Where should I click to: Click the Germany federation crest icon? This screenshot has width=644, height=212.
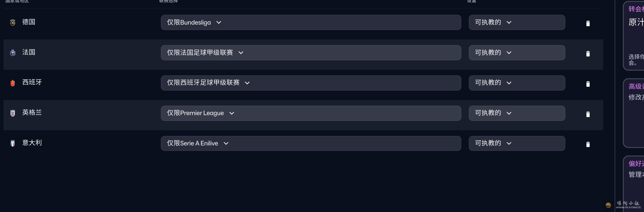pos(12,22)
